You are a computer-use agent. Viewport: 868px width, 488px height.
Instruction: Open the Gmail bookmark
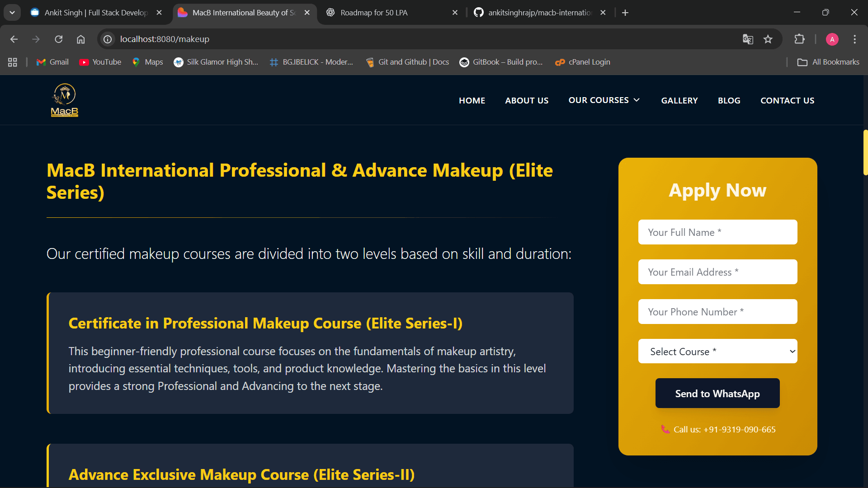click(x=53, y=62)
